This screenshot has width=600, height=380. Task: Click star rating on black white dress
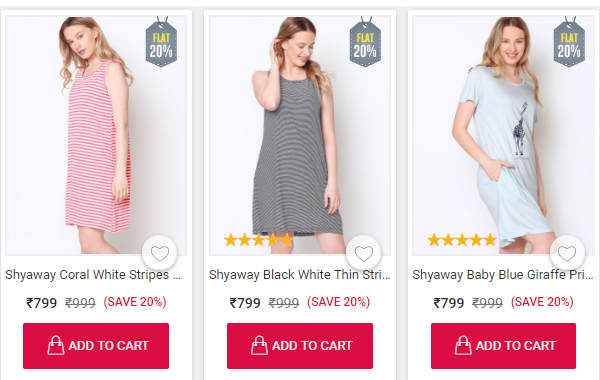coord(259,240)
